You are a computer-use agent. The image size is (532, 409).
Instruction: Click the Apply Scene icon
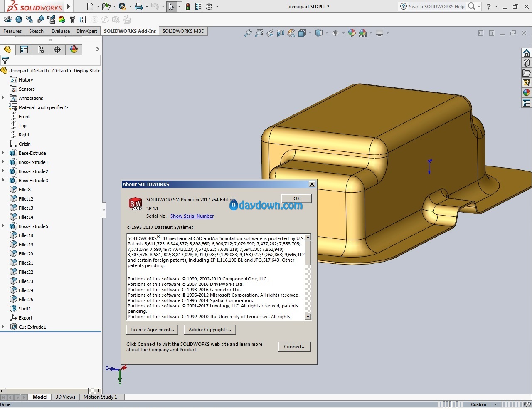click(x=363, y=33)
